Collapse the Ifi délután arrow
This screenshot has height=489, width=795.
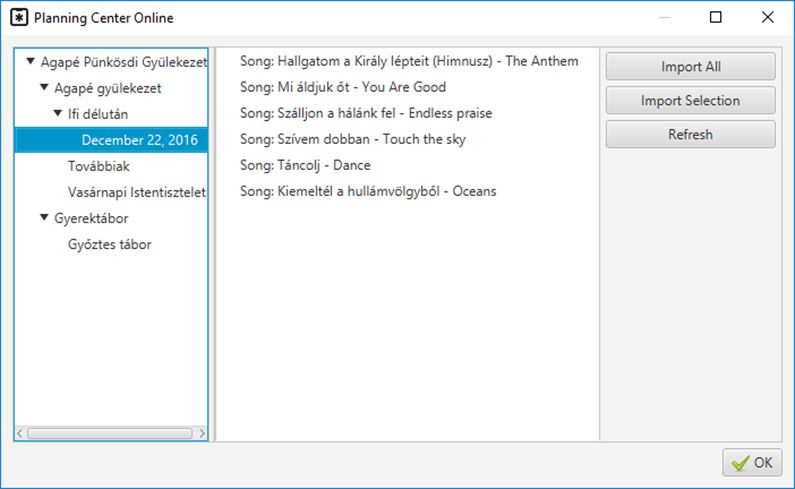click(x=58, y=113)
